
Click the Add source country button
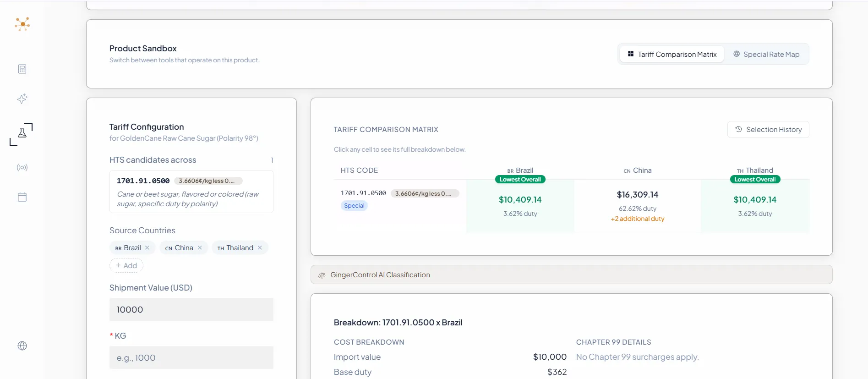[x=126, y=265]
